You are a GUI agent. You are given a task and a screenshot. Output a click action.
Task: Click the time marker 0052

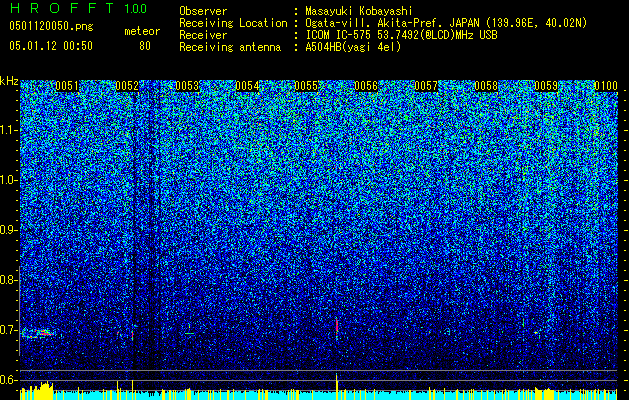(127, 86)
